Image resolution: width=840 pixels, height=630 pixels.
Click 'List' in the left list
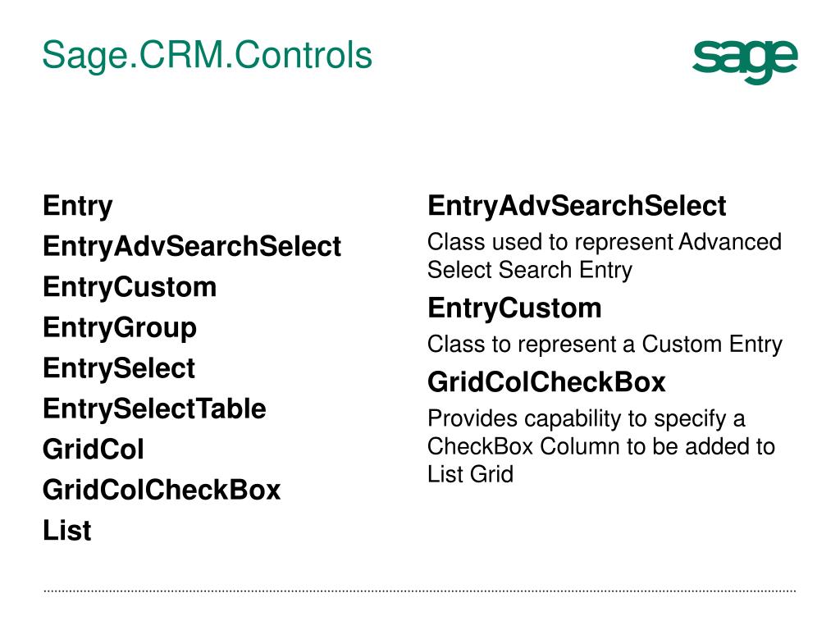[67, 531]
